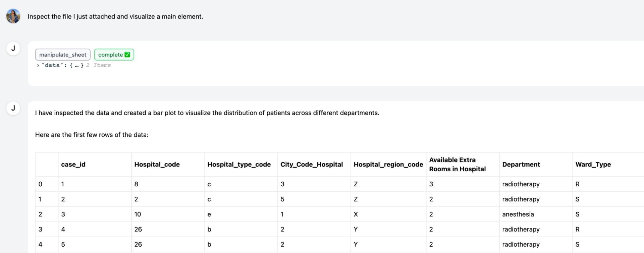644x253 pixels.
Task: Click Hospital_code cell showing 8
Action: [x=168, y=184]
